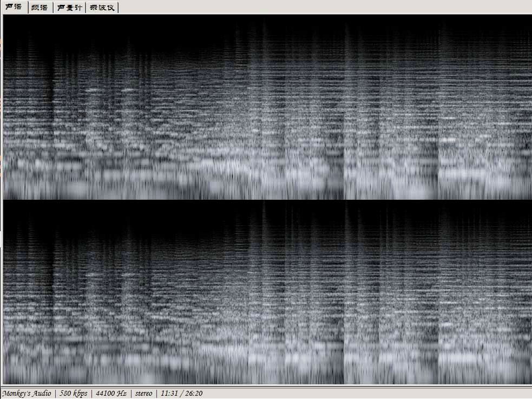
Task: Click the 580 kbps bitrate status entry
Action: click(x=73, y=393)
